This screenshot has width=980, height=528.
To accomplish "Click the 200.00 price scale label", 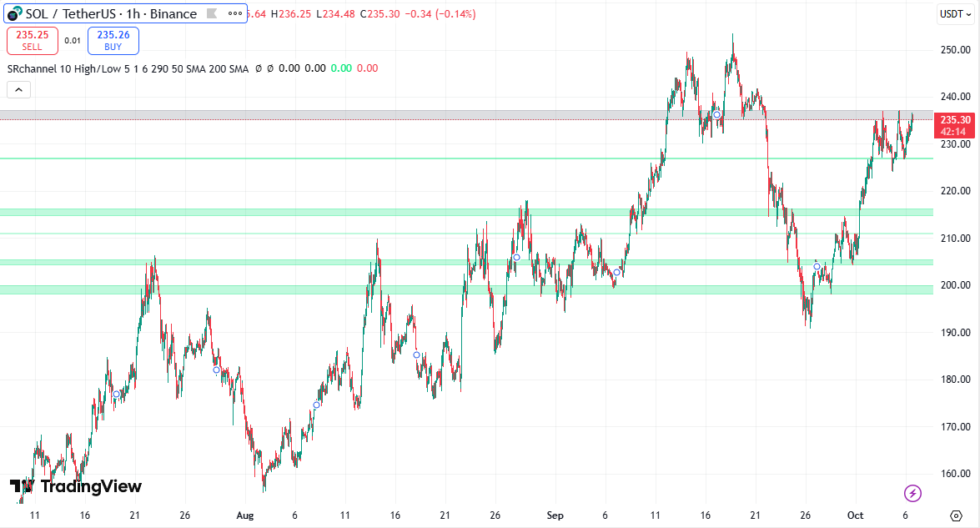I will 953,285.
